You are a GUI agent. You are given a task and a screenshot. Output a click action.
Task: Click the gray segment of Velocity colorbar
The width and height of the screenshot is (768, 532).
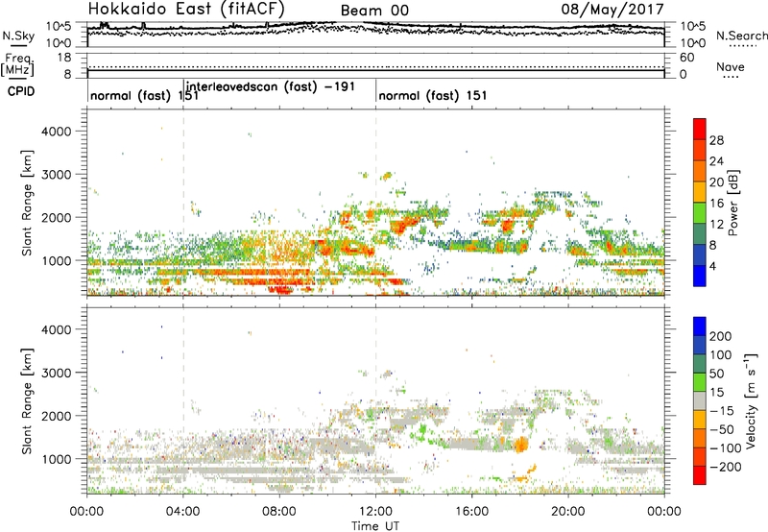click(700, 400)
